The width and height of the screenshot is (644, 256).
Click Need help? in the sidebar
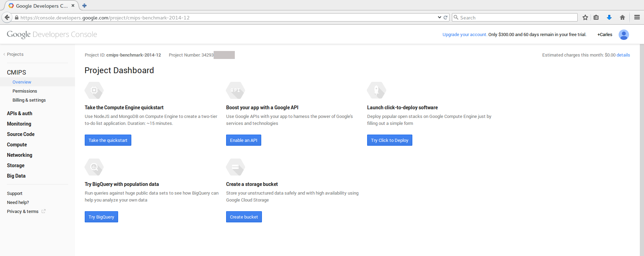pos(18,203)
